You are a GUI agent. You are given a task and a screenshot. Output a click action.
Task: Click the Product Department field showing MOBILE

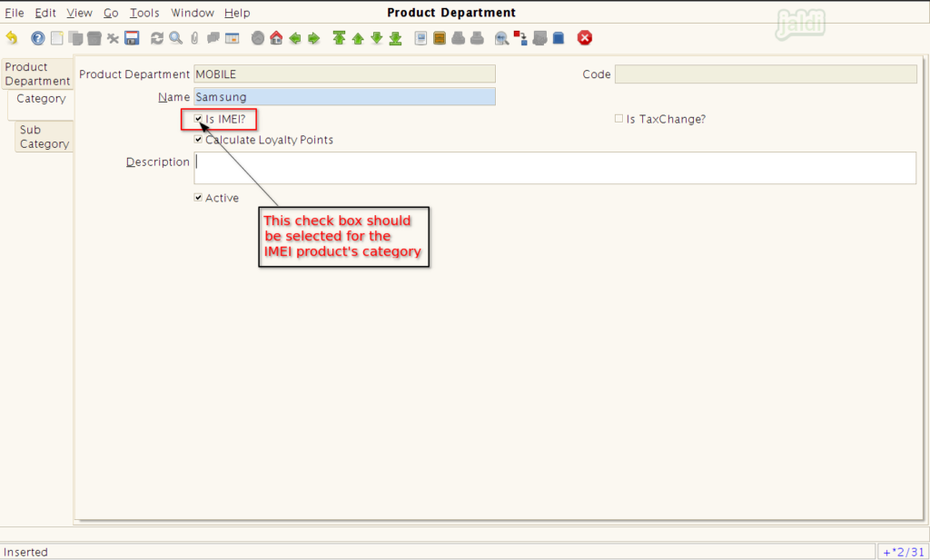click(344, 74)
